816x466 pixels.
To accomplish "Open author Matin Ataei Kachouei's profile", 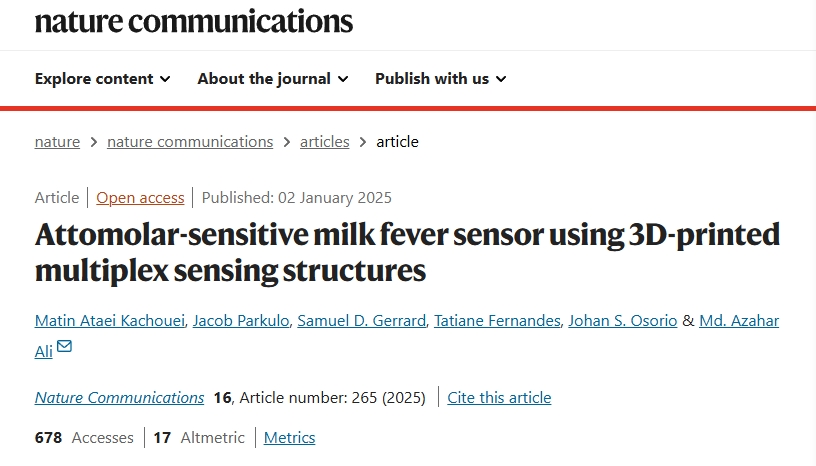I will tap(109, 321).
